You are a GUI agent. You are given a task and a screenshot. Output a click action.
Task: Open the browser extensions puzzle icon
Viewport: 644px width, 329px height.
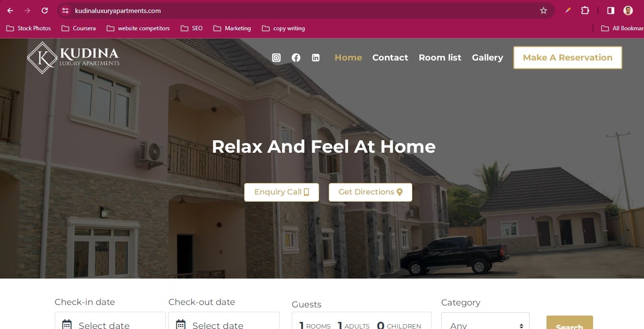coord(585,11)
